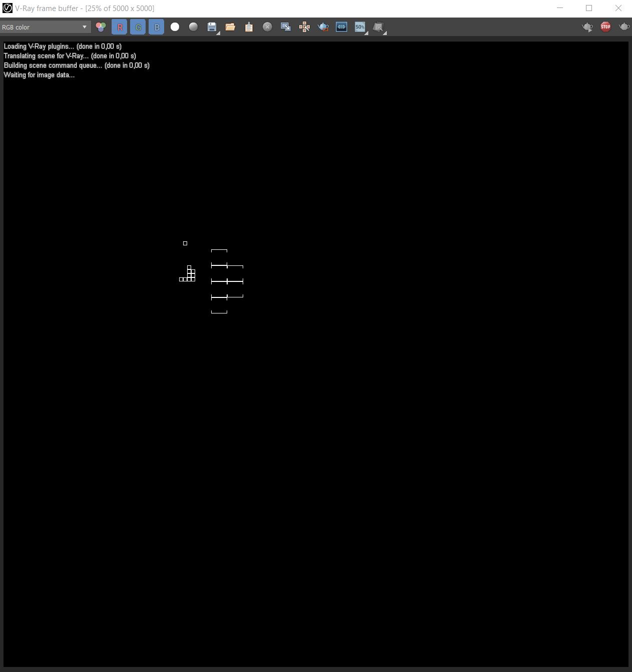Toggle the blue channel view

pyautogui.click(x=157, y=27)
